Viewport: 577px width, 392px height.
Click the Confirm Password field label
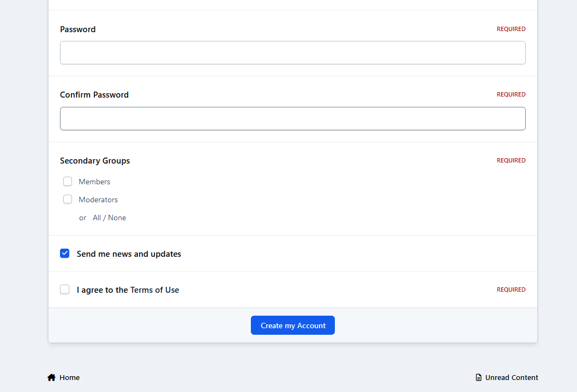click(94, 95)
